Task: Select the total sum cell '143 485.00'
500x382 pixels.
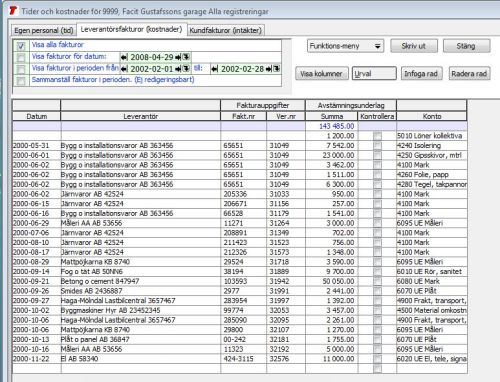Action: pyautogui.click(x=332, y=126)
